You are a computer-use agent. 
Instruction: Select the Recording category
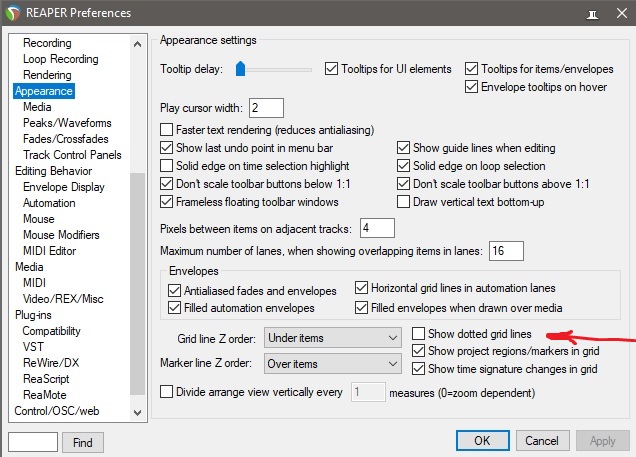(x=47, y=43)
